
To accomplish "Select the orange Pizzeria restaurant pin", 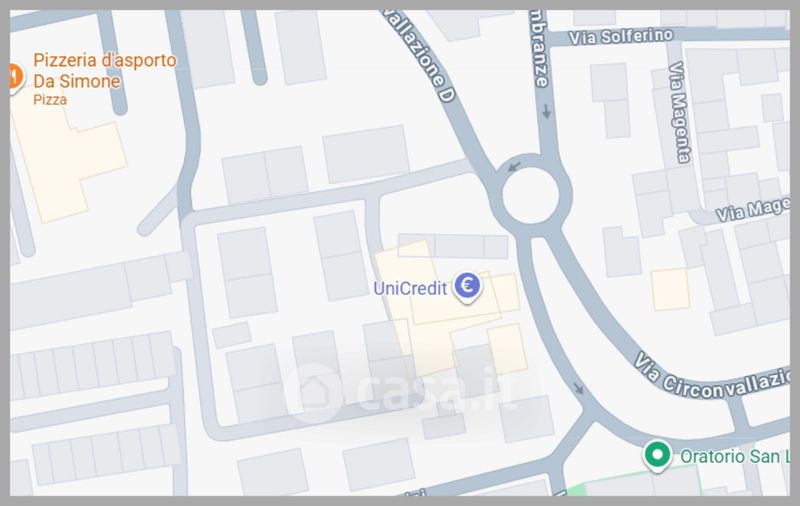I will point(16,78).
